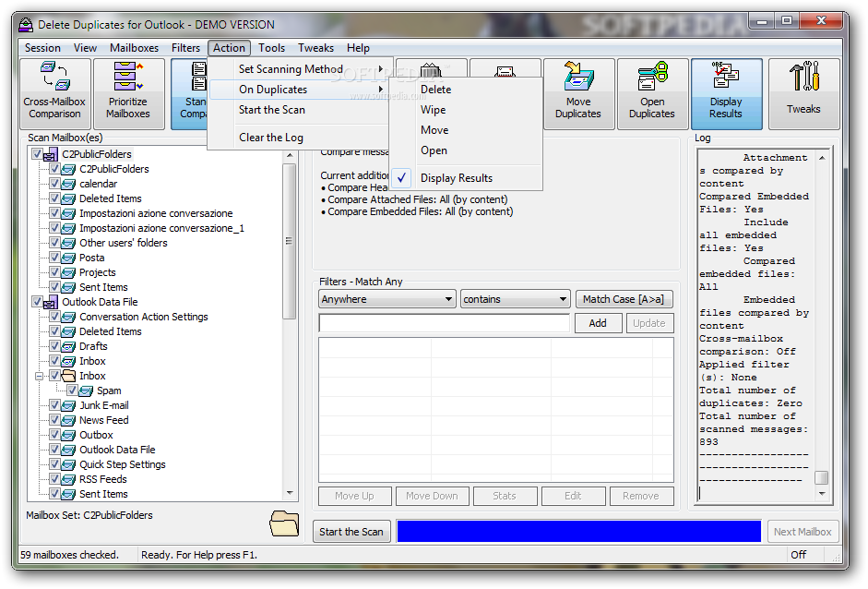
Task: Click the Move Duplicates toolbar icon
Action: coord(578,94)
